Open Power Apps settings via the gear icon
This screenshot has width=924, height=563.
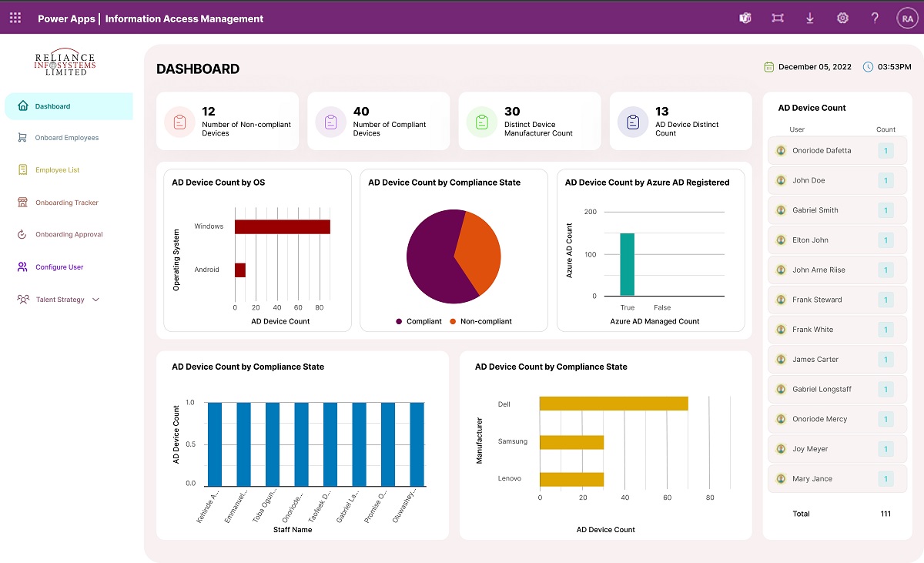tap(842, 17)
